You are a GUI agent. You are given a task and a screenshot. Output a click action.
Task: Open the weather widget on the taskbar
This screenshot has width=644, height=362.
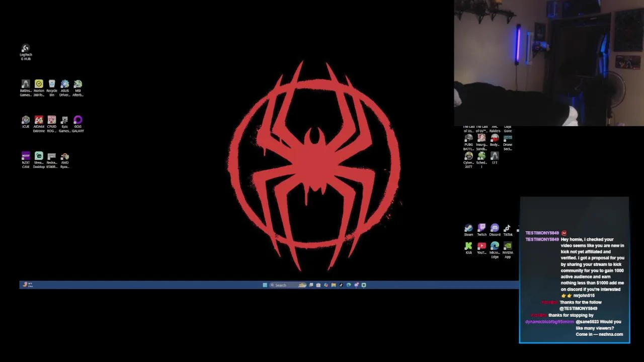pos(27,285)
